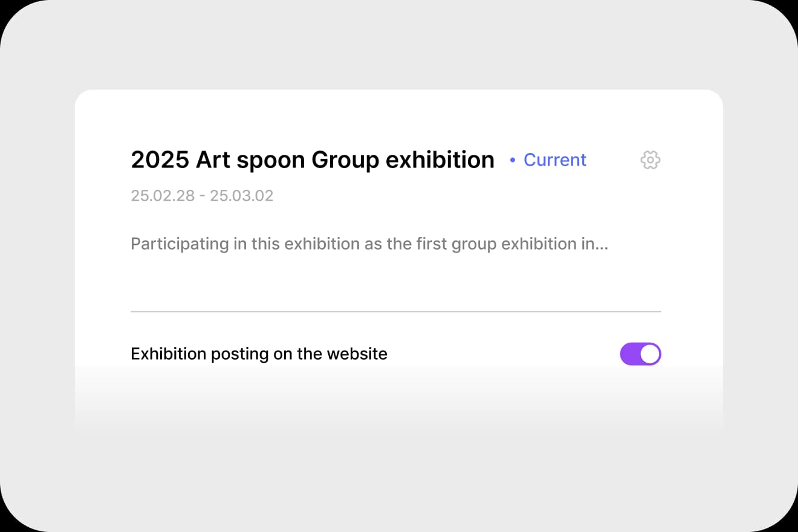Open exhibition settings via the gear icon
Image resolution: width=798 pixels, height=532 pixels.
pyautogui.click(x=650, y=160)
